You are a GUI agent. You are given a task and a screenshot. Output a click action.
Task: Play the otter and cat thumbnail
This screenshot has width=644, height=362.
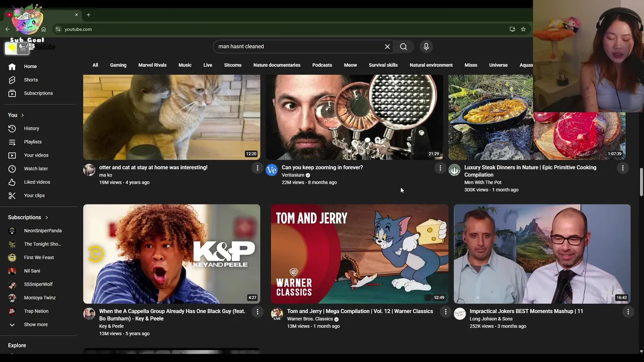(x=172, y=117)
